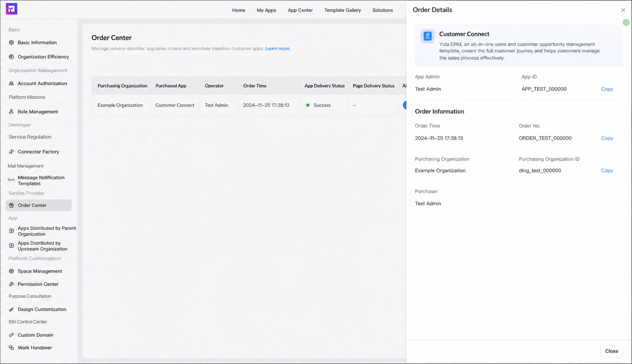Click the Custom Domain link icon
This screenshot has width=632, height=364.
pos(11,335)
